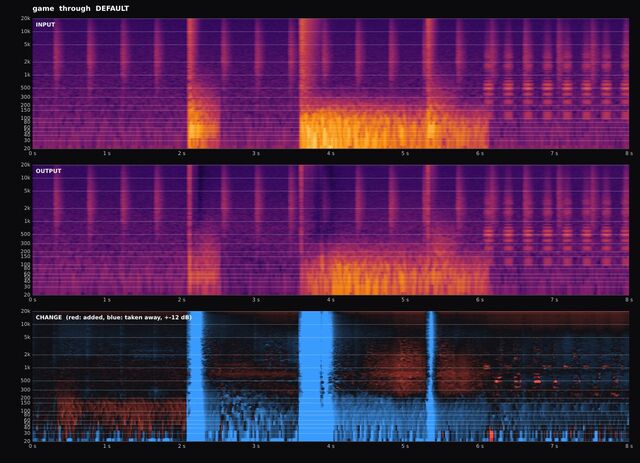
Task: Click the OUTPUT panel label
Action: pos(48,171)
